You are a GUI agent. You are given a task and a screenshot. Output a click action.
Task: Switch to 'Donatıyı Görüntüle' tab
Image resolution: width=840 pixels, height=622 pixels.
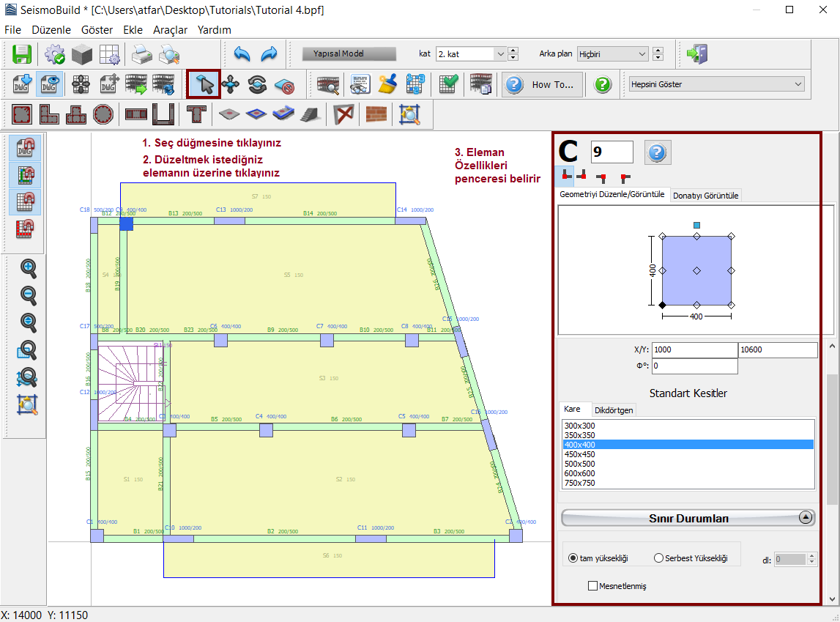click(x=706, y=195)
